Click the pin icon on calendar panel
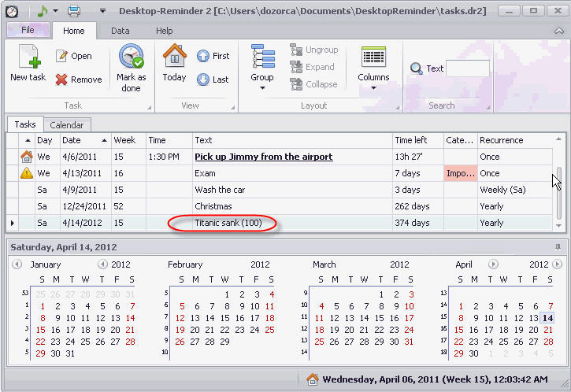This screenshot has width=571, height=392. pyautogui.click(x=558, y=247)
